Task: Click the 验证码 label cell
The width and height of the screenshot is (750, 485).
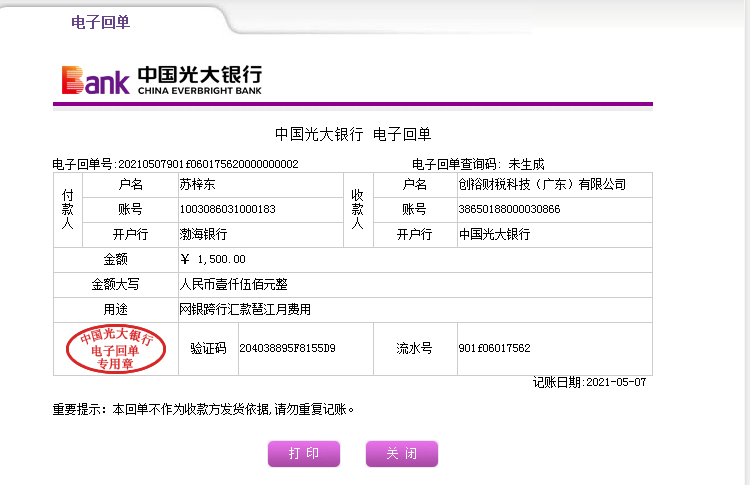Action: coord(208,348)
